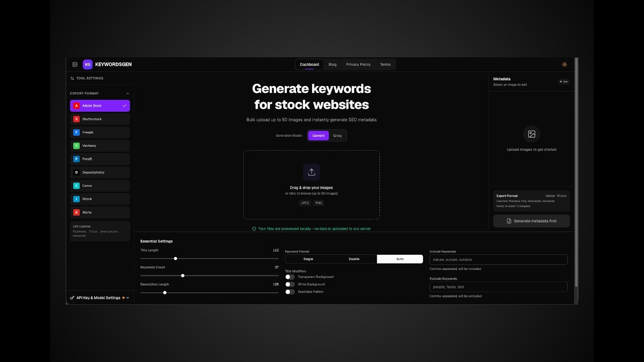
Task: Click the Exclude Keywords input field
Action: pyautogui.click(x=499, y=287)
